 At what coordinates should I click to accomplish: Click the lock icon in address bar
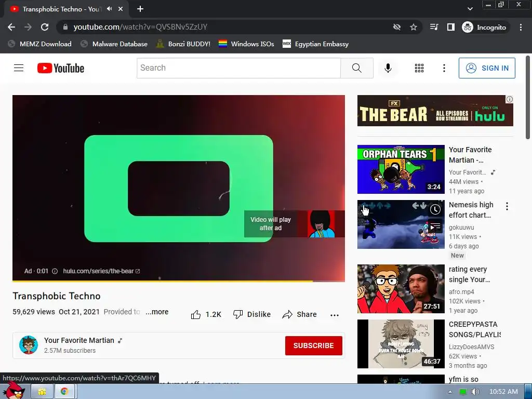click(65, 27)
